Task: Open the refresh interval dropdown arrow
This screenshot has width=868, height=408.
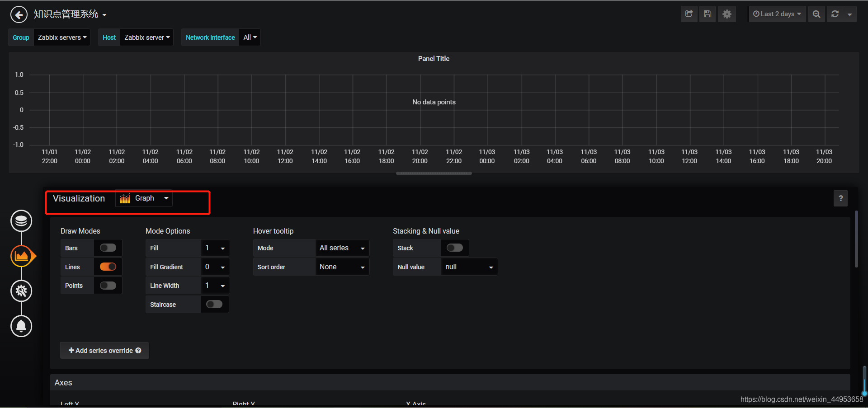Action: (850, 14)
